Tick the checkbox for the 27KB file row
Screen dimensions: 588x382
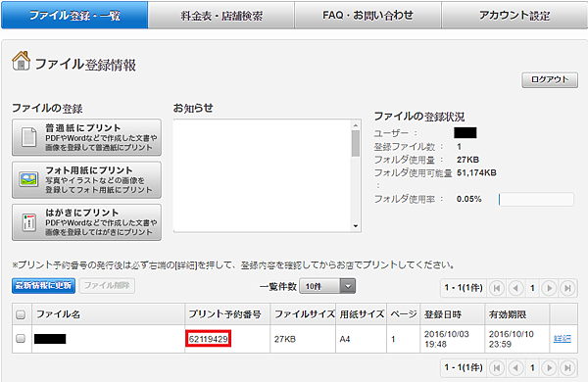(21, 339)
